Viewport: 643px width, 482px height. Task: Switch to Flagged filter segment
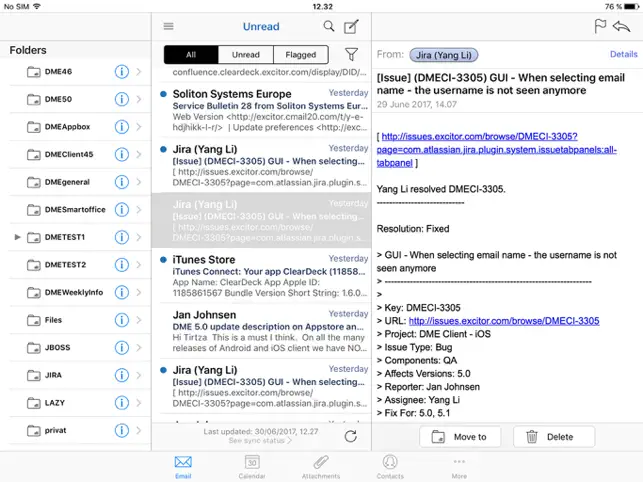pos(301,55)
